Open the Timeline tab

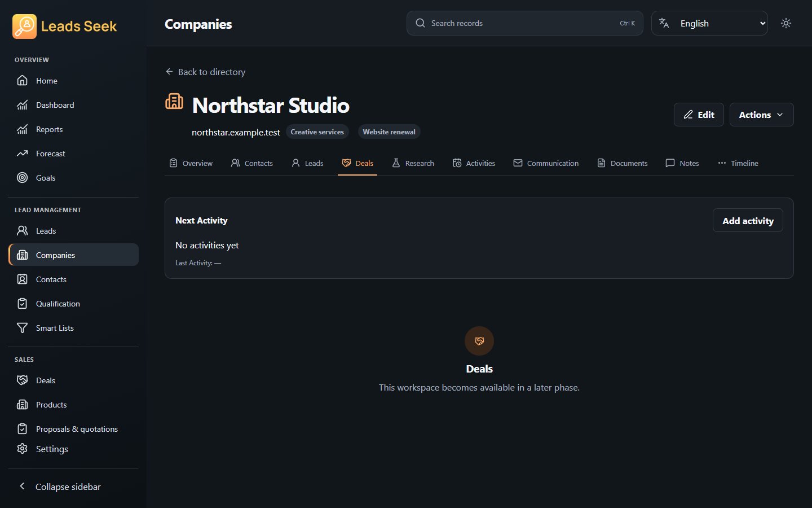[738, 163]
